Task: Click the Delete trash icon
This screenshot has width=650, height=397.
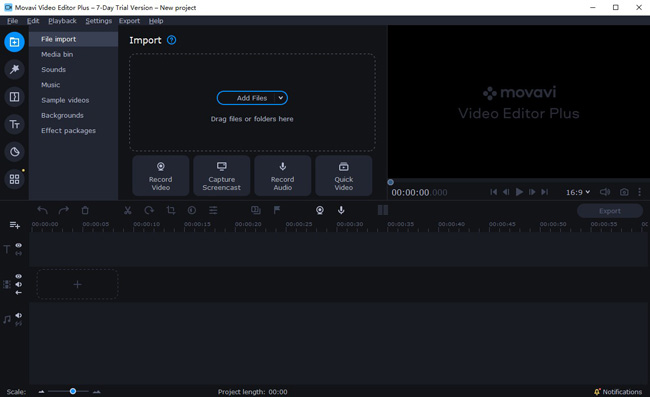Action: [85, 210]
